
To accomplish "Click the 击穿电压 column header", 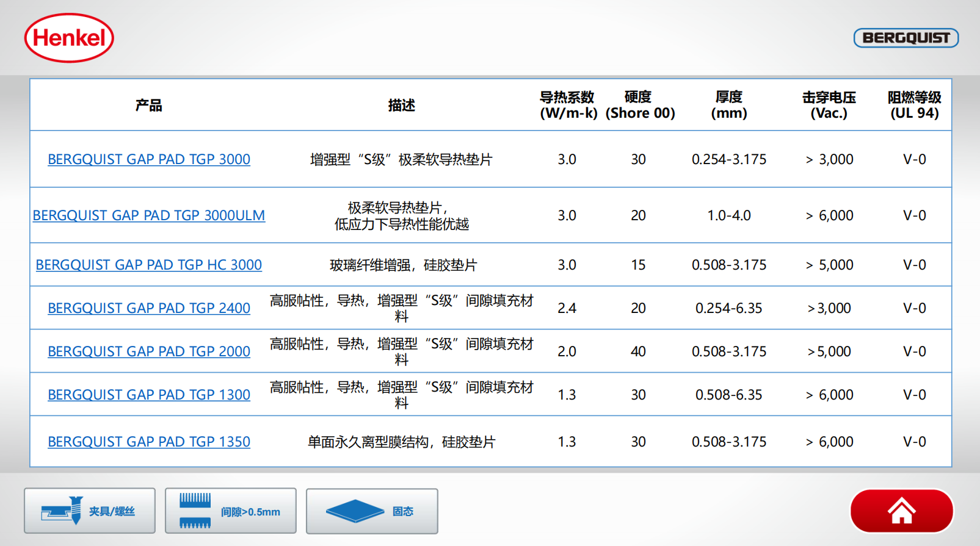I will point(829,105).
